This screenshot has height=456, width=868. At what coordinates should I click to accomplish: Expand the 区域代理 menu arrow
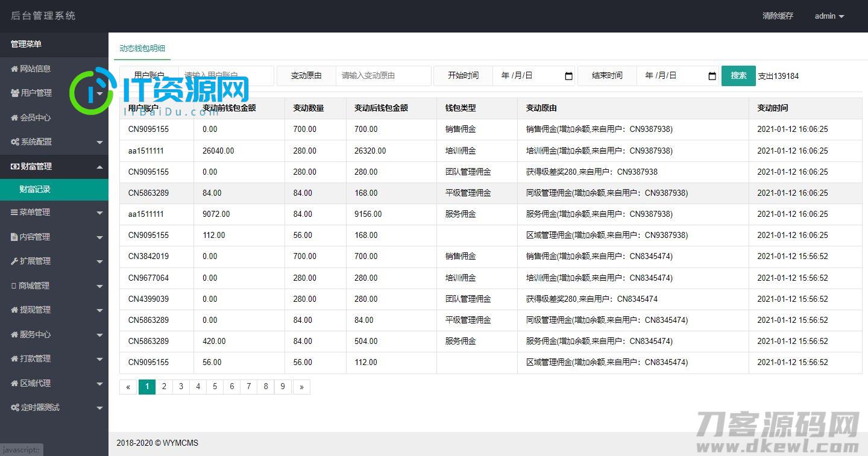99,384
